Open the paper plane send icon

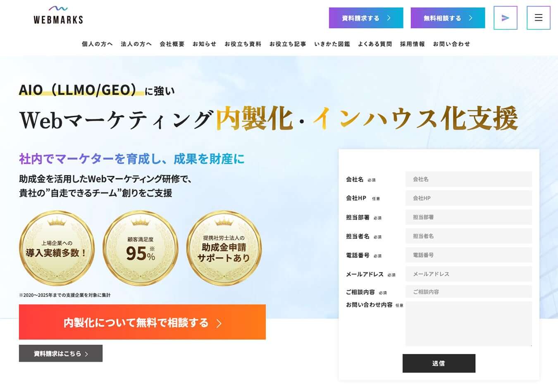(x=505, y=18)
